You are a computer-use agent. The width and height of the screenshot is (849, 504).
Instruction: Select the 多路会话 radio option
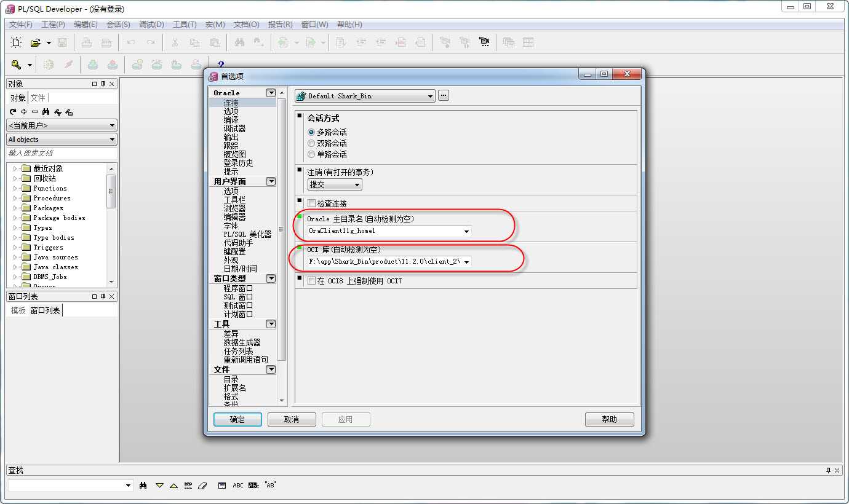pyautogui.click(x=311, y=132)
